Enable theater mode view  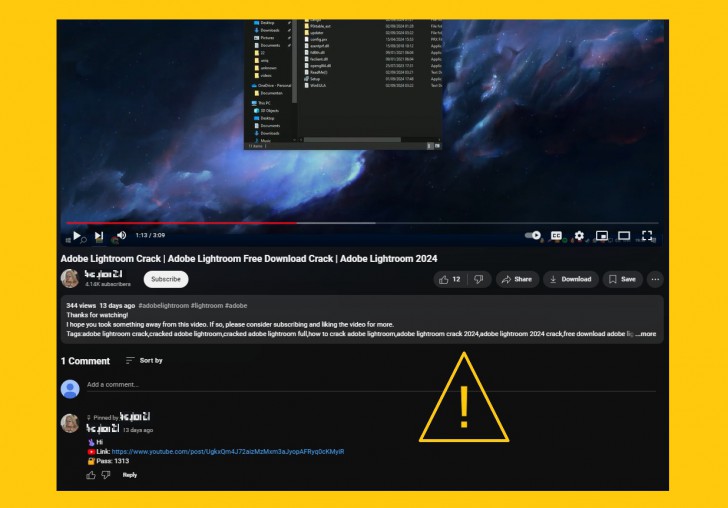coord(624,236)
